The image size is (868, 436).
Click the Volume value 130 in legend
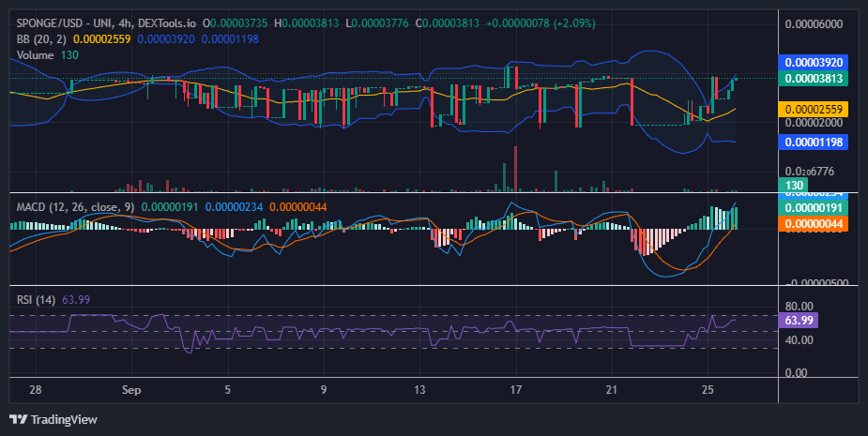pyautogui.click(x=69, y=54)
